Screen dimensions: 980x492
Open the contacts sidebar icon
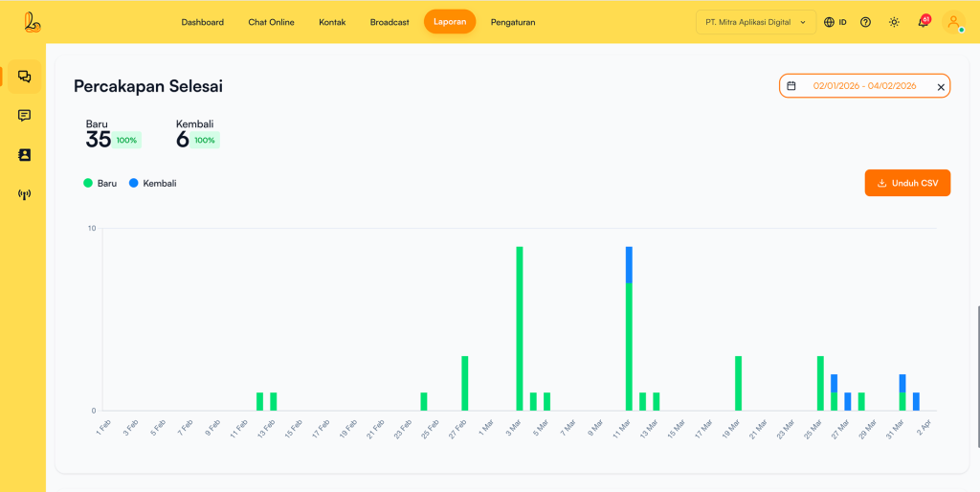point(24,155)
